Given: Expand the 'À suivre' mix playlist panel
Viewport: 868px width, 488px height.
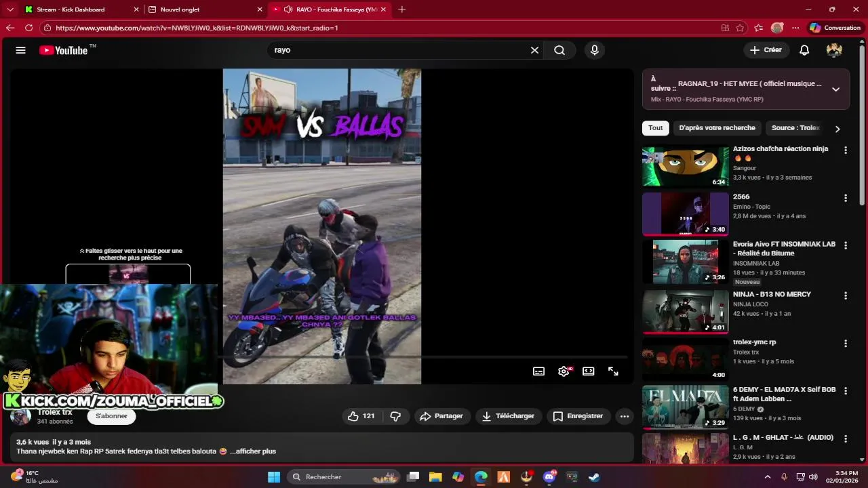Looking at the screenshot, I should tap(835, 89).
